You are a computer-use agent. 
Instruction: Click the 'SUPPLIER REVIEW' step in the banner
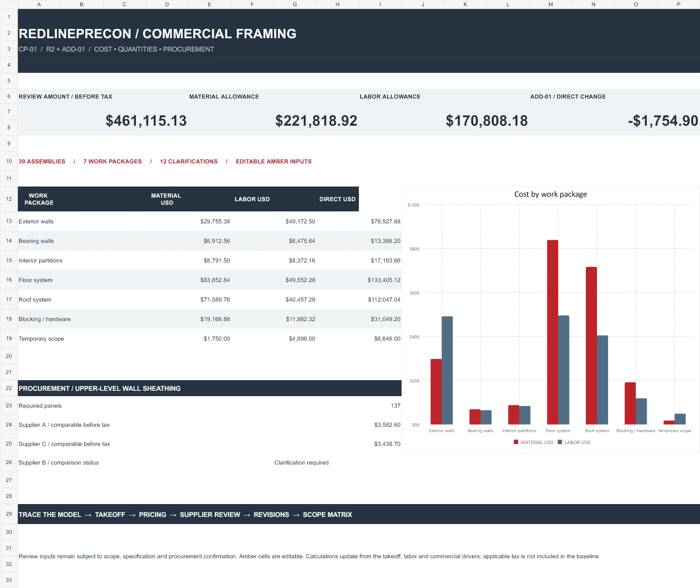coord(210,515)
